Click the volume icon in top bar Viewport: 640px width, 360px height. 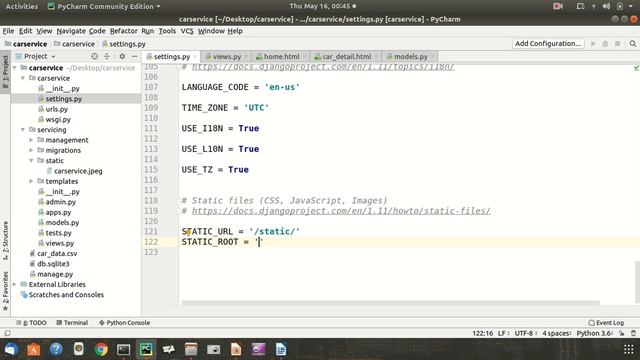pos(606,6)
